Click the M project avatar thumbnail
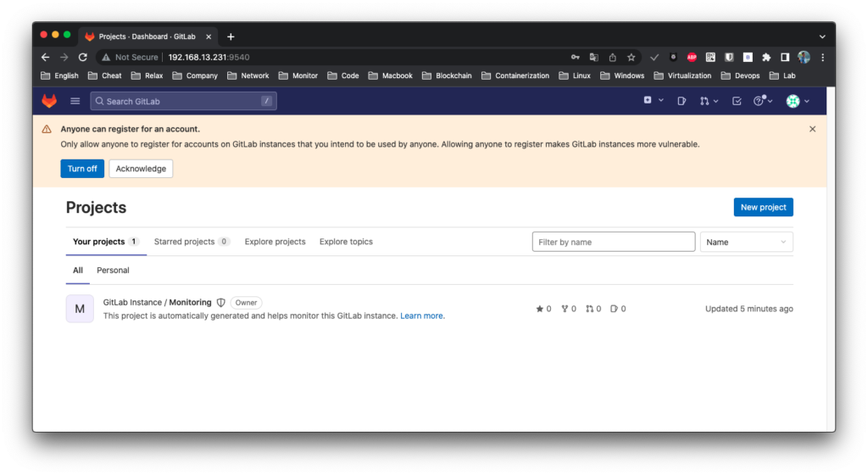The height and width of the screenshot is (475, 868). tap(80, 309)
